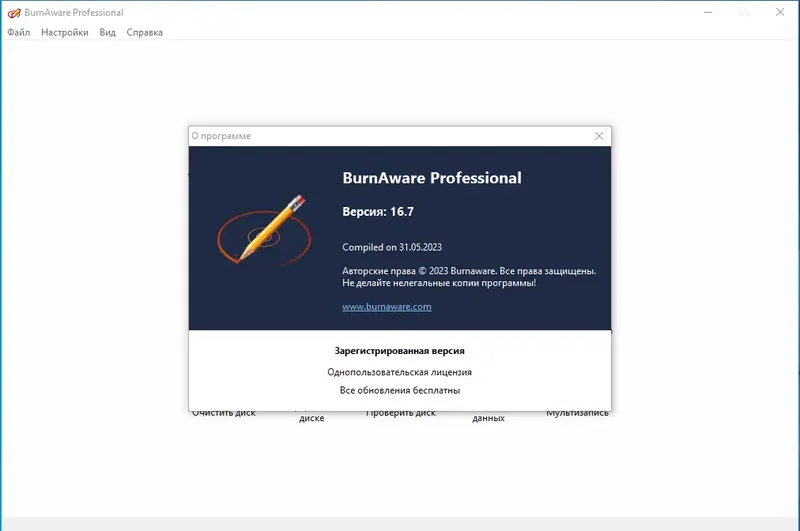Close the BurnAware Professional main window

pyautogui.click(x=780, y=12)
